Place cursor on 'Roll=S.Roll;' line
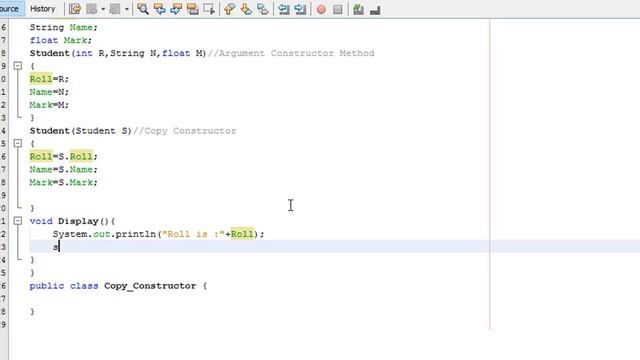 point(63,156)
